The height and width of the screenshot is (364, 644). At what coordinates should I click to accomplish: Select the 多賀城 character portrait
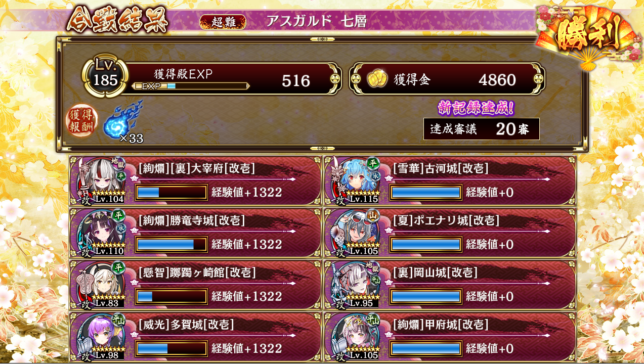click(x=100, y=336)
